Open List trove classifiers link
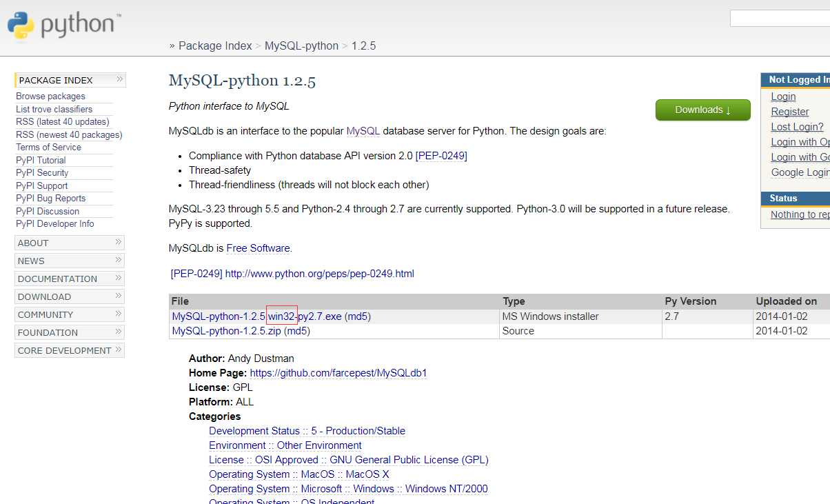The image size is (830, 504). coord(54,109)
